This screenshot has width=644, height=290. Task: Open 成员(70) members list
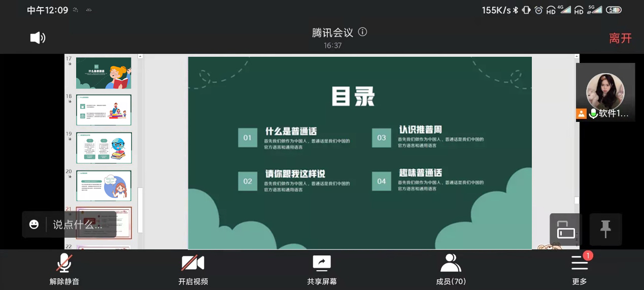451,270
